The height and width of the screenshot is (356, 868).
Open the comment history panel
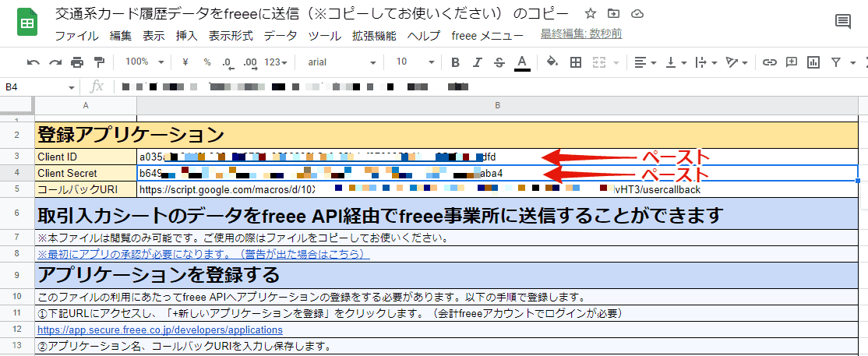pyautogui.click(x=842, y=22)
